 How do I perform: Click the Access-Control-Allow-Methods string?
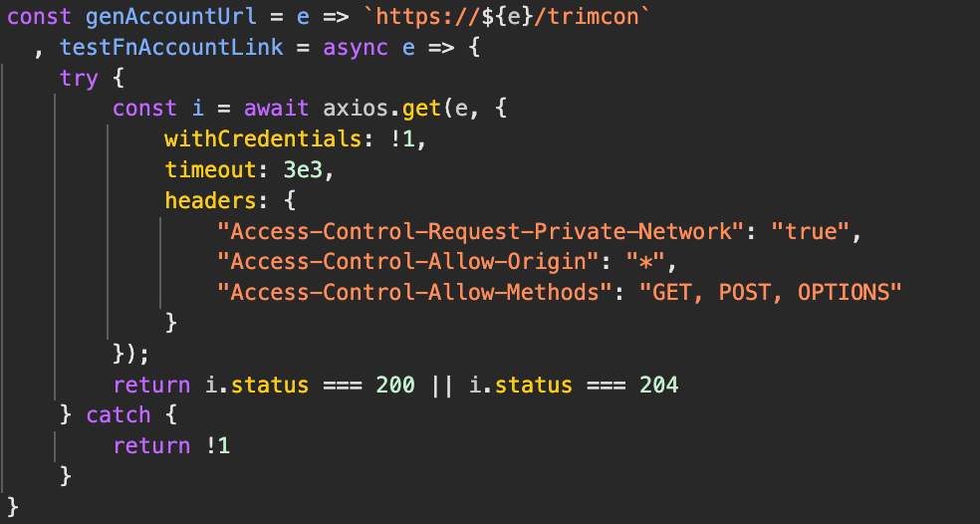click(x=414, y=293)
